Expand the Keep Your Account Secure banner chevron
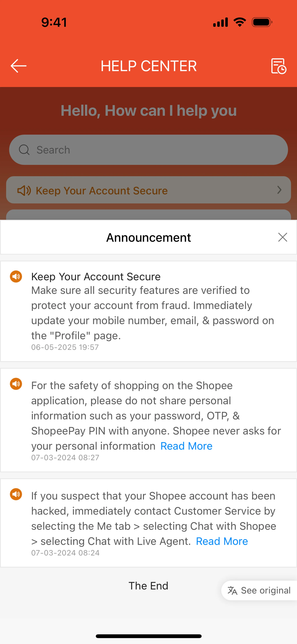This screenshot has width=297, height=644. [279, 190]
